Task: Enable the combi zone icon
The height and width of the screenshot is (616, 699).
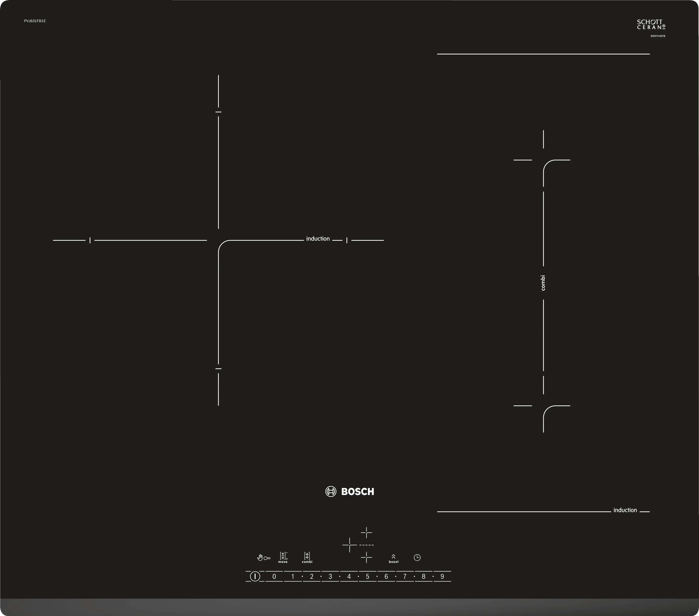Action: (307, 557)
